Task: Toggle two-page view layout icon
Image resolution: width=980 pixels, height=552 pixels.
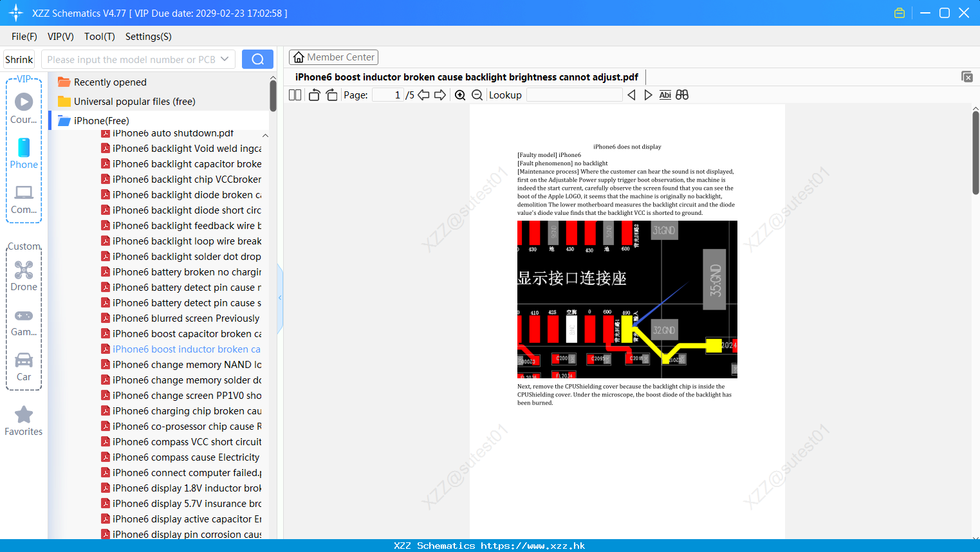Action: [295, 95]
